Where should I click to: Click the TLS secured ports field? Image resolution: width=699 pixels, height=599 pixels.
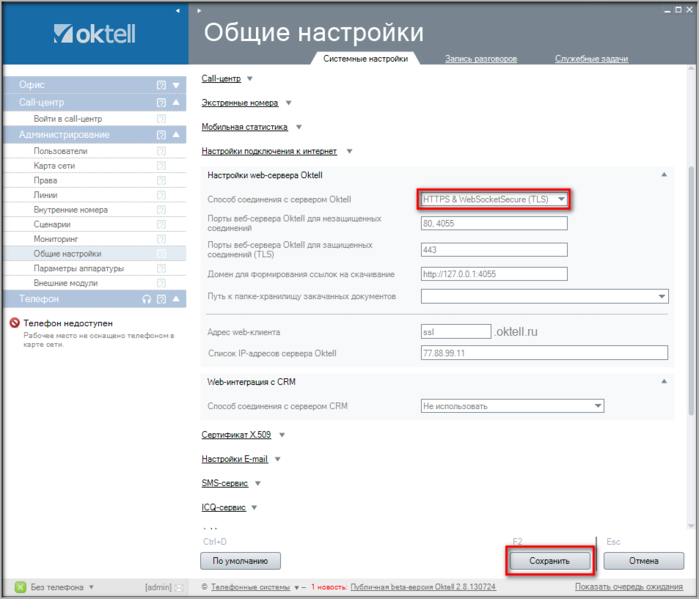coord(494,250)
